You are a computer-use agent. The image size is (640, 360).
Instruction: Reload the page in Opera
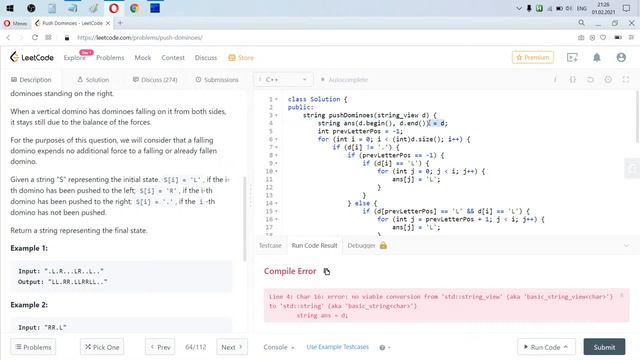[x=35, y=38]
